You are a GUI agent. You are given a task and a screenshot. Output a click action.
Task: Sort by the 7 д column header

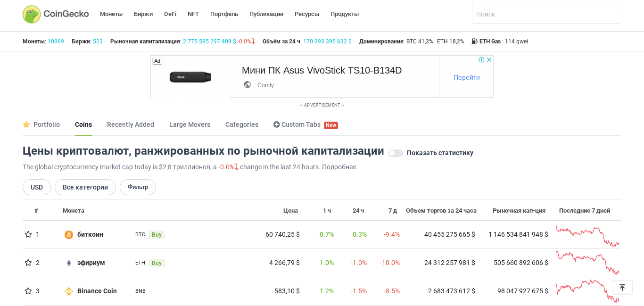393,210
